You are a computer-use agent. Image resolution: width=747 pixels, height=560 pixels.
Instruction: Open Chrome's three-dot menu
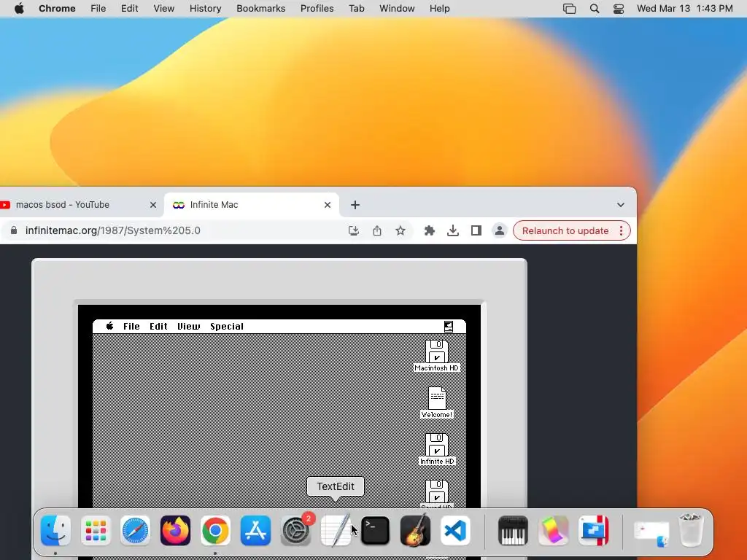tap(622, 230)
